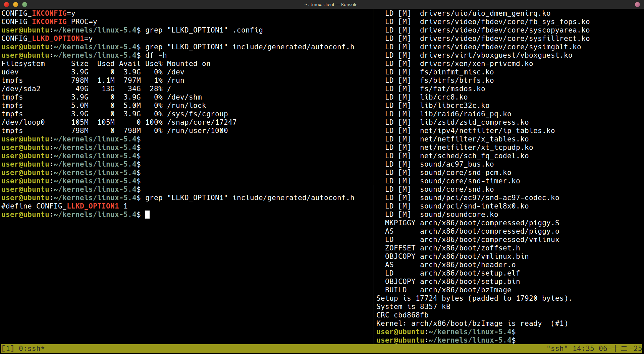Click the green maximize button
Viewport: 644px width, 354px height.
click(24, 5)
